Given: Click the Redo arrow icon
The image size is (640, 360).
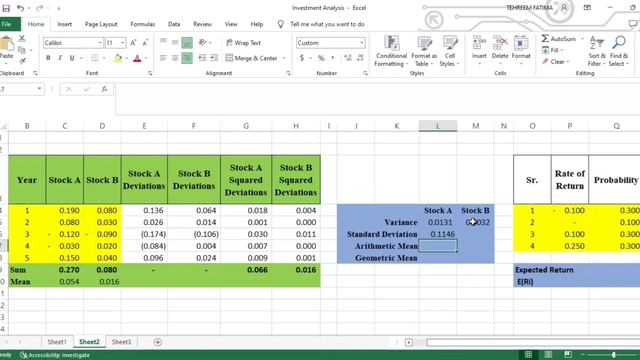Looking at the screenshot, I should point(39,8).
